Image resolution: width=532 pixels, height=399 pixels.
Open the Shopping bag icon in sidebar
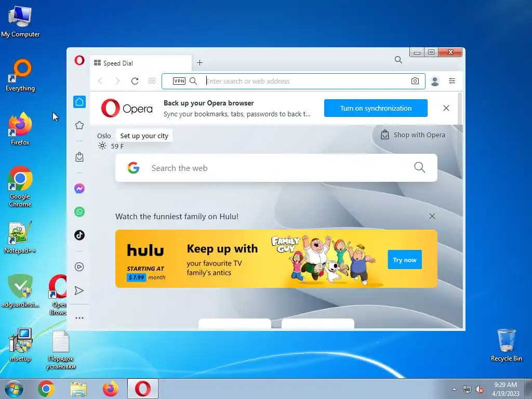79,157
